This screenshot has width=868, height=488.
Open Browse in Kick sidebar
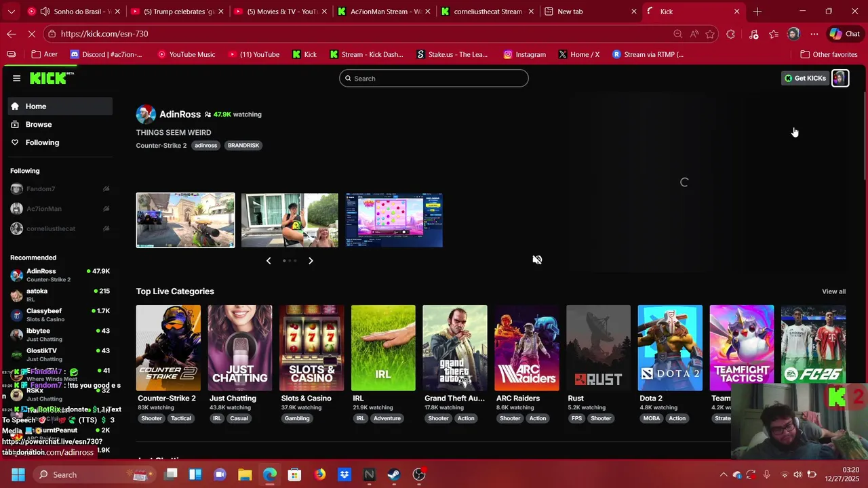click(60, 125)
